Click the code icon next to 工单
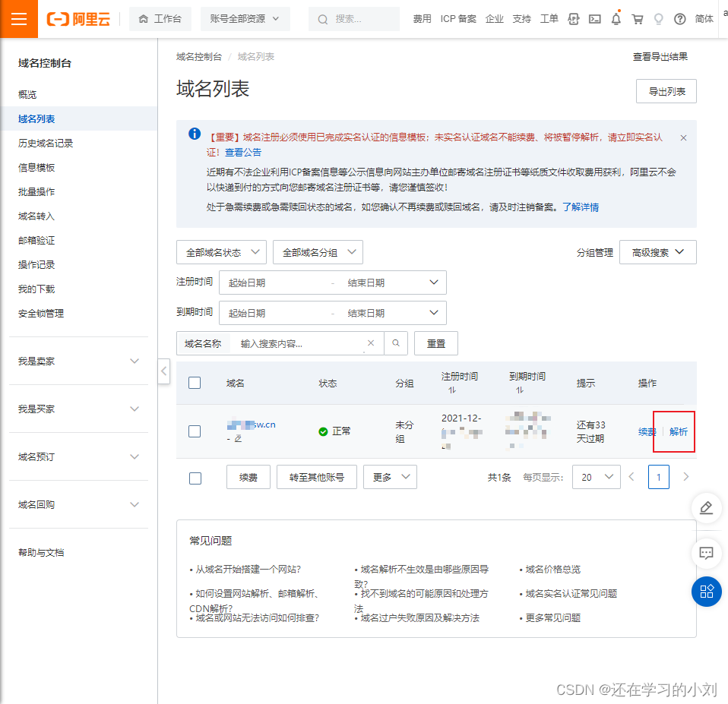This screenshot has width=728, height=704. point(574,19)
